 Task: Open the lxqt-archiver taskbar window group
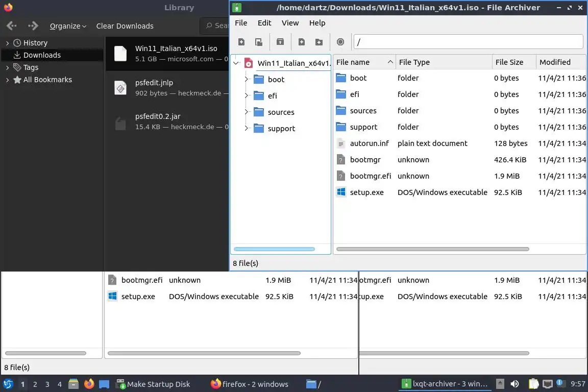pyautogui.click(x=445, y=384)
